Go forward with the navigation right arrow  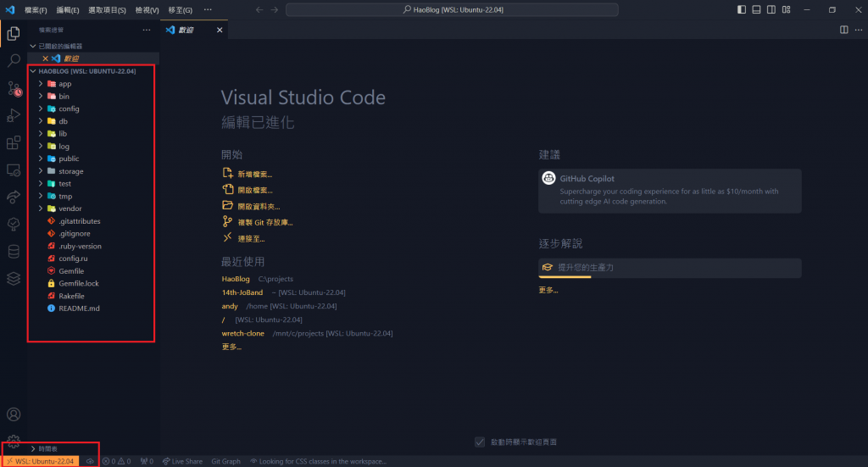275,10
